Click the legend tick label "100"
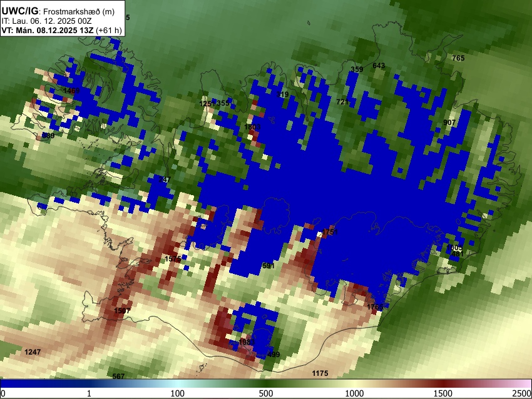The width and height of the screenshot is (532, 399). (177, 393)
